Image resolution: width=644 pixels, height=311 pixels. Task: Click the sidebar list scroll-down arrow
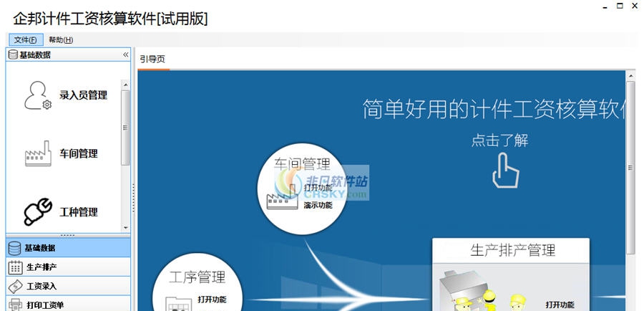[x=126, y=227]
